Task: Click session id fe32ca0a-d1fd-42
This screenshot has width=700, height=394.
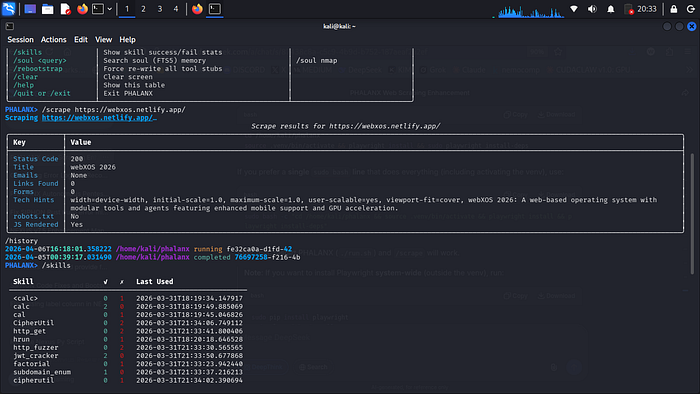Action: click(259, 249)
